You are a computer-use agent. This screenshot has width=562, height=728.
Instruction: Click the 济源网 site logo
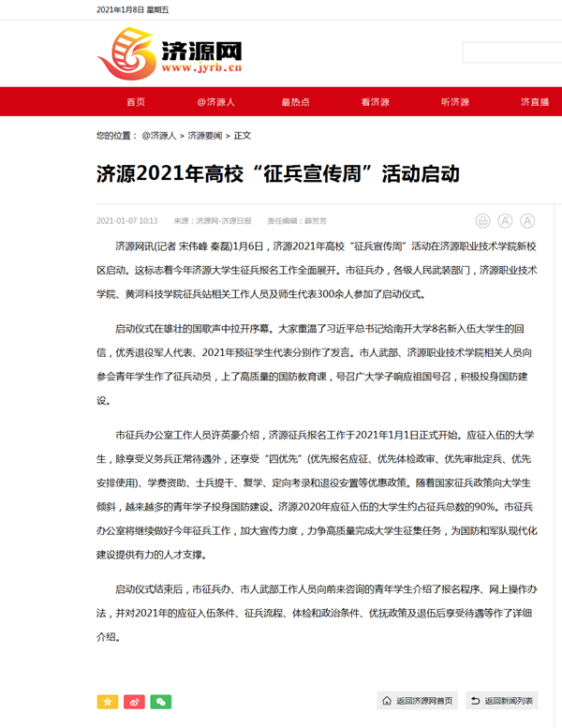coord(169,55)
